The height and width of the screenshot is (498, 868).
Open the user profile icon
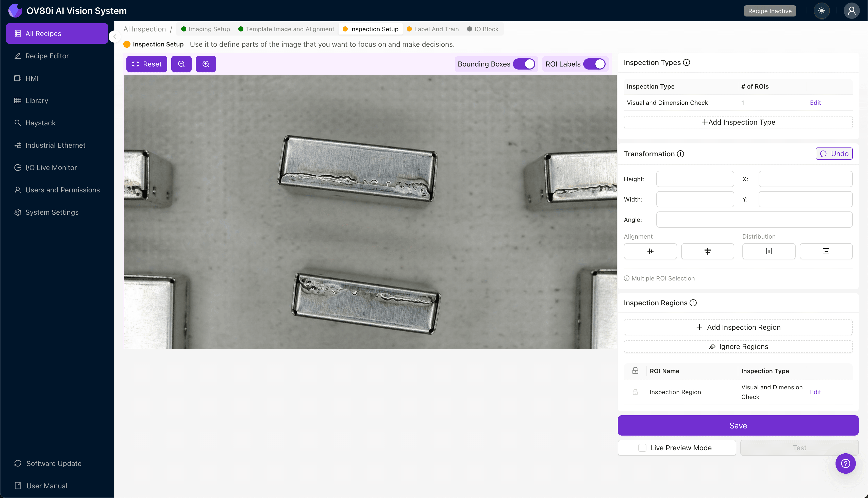pos(851,11)
